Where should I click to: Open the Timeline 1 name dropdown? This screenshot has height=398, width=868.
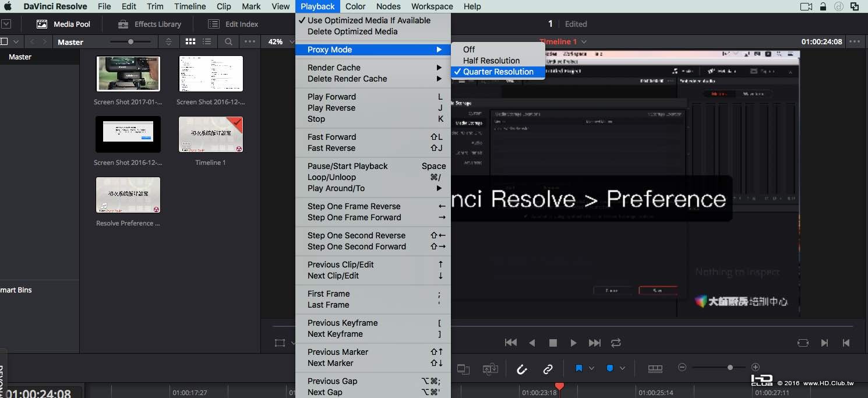[563, 41]
